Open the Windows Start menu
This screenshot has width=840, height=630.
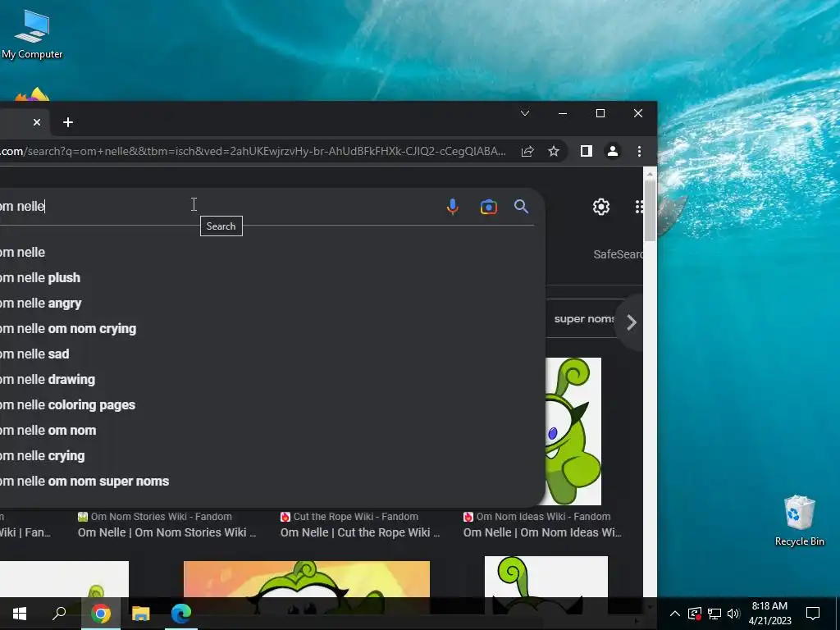coord(20,614)
